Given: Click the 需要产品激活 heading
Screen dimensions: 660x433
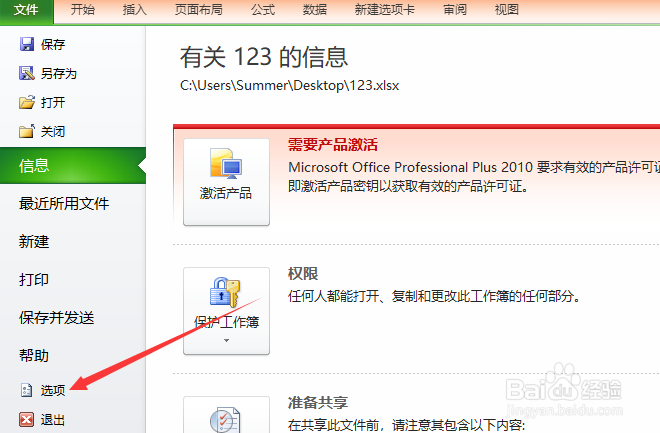Looking at the screenshot, I should 333,145.
